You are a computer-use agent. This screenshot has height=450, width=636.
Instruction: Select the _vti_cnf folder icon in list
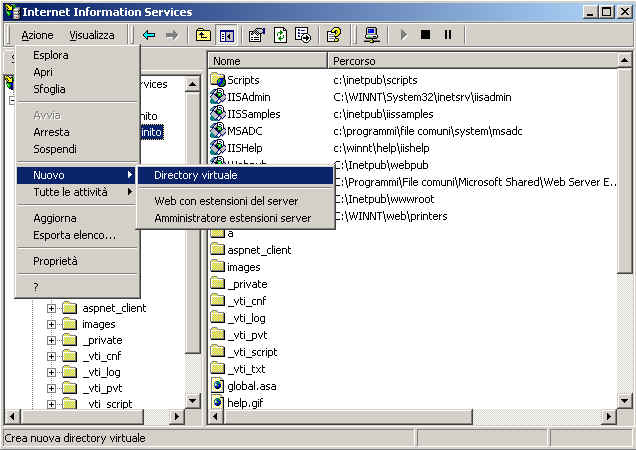point(218,300)
